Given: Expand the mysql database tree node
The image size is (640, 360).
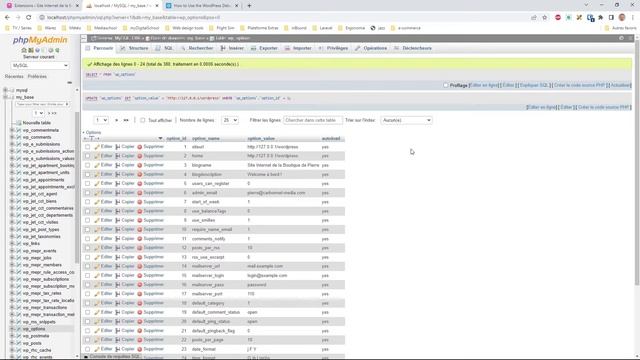Looking at the screenshot, I should 5,90.
